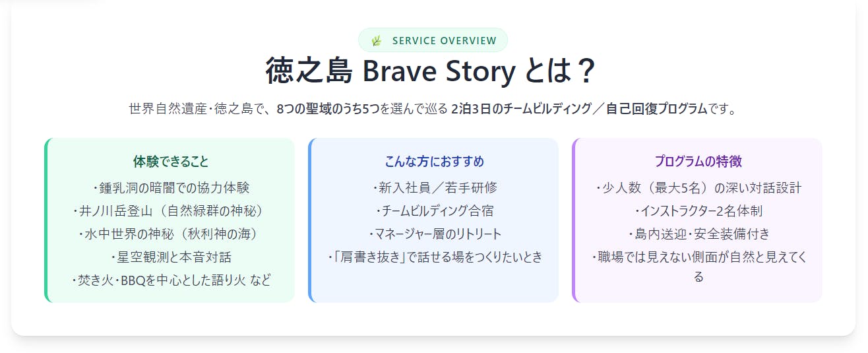Click the マネージャー層のリトリート list item

(x=435, y=234)
